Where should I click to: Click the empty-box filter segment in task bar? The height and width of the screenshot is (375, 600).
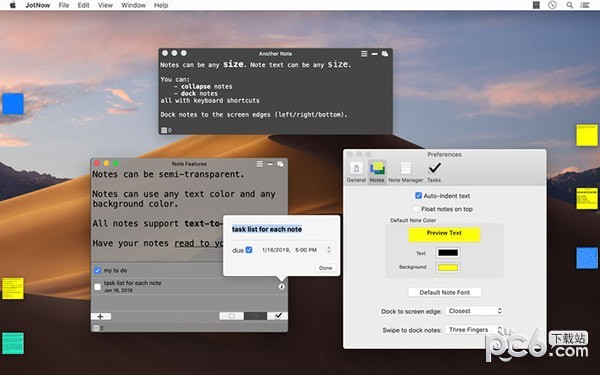(232, 316)
